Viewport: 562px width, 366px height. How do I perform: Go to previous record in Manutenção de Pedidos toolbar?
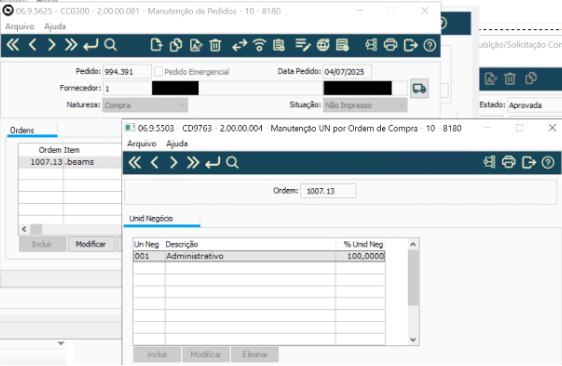pyautogui.click(x=33, y=45)
